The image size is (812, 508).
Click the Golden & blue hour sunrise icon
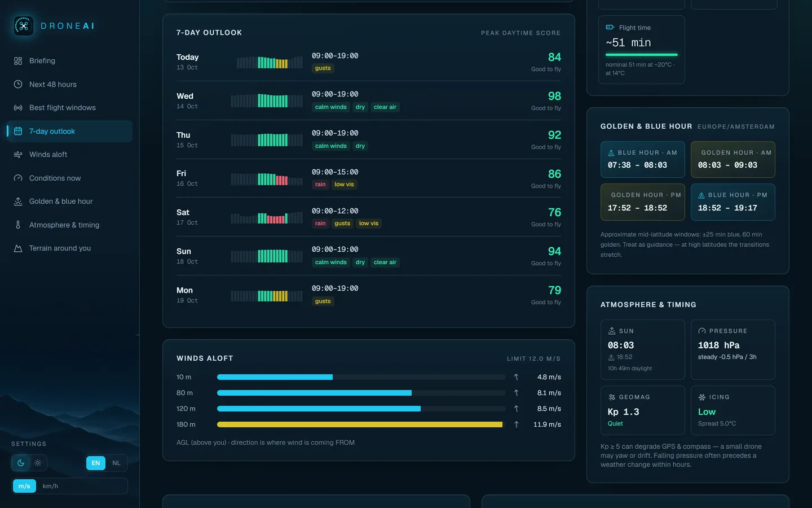[18, 202]
